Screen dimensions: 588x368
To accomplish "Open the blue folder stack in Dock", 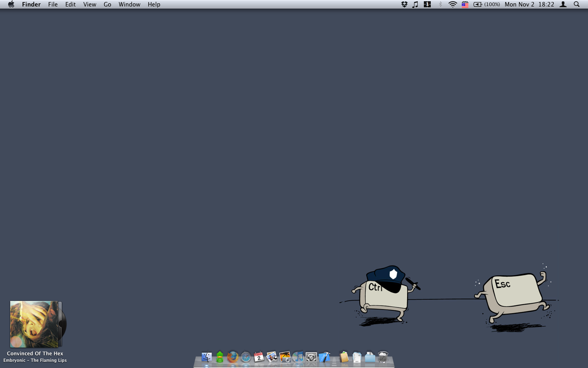I will point(370,357).
